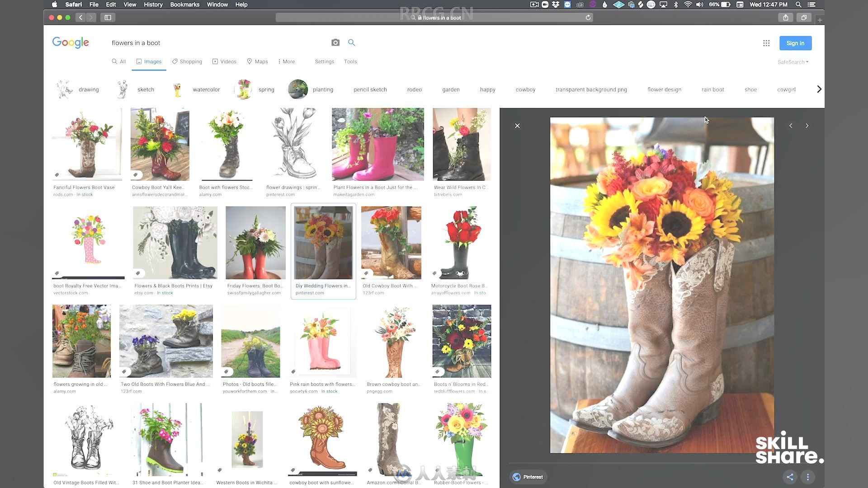Image resolution: width=868 pixels, height=488 pixels.
Task: Open preview more options menu
Action: [x=808, y=477]
